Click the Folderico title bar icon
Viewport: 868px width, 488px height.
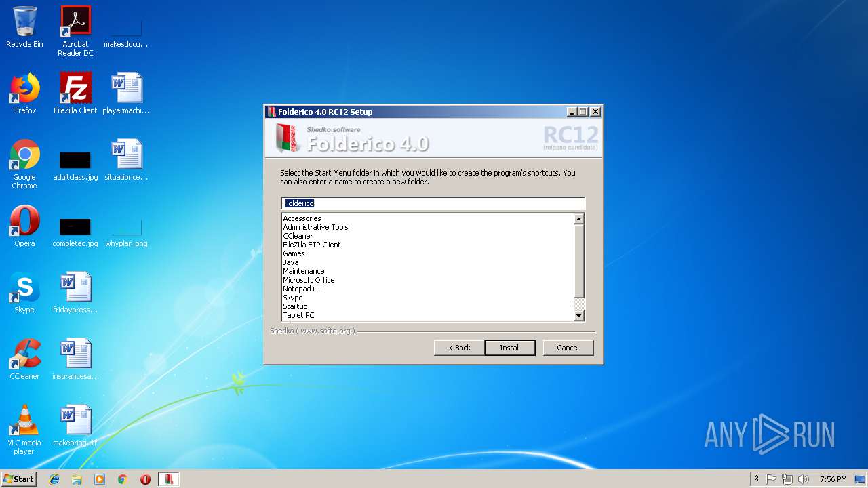point(271,112)
